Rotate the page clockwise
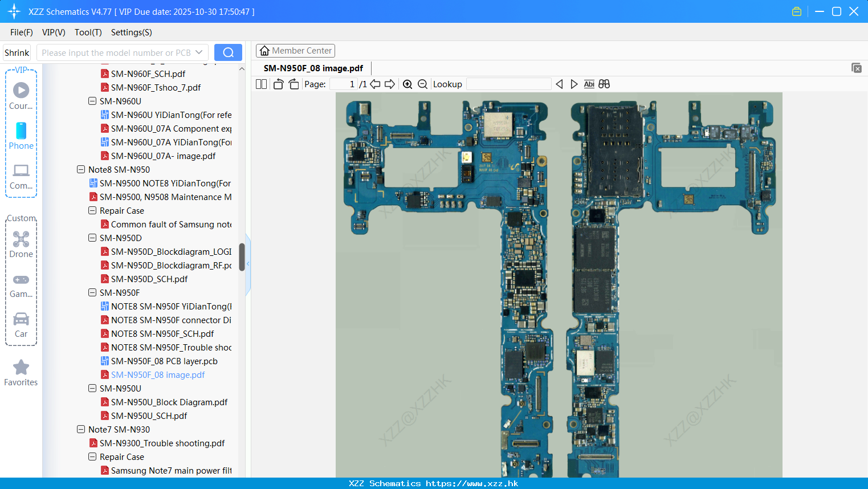This screenshot has height=489, width=868. click(294, 84)
